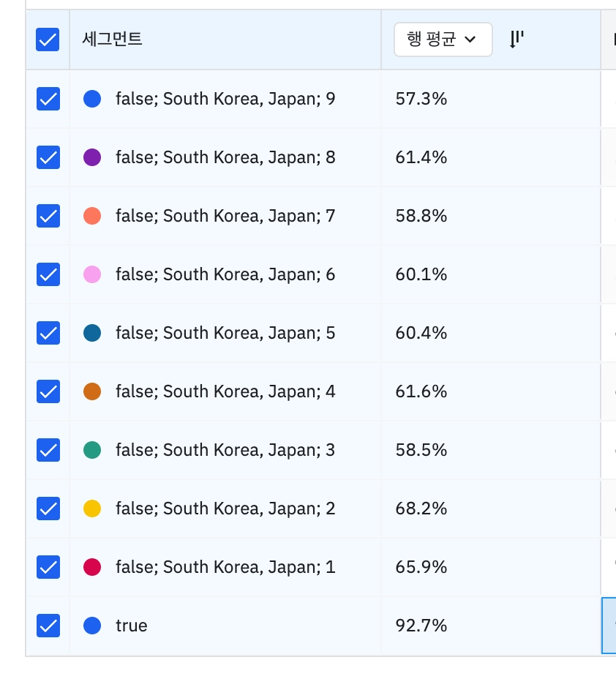Image resolution: width=616 pixels, height=679 pixels.
Task: Click the 58.8% average cell
Action: pos(491,216)
